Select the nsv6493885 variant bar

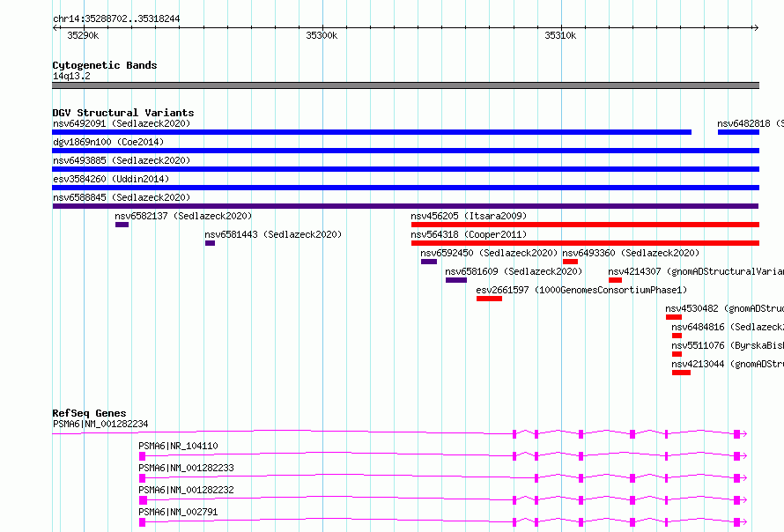(405, 169)
